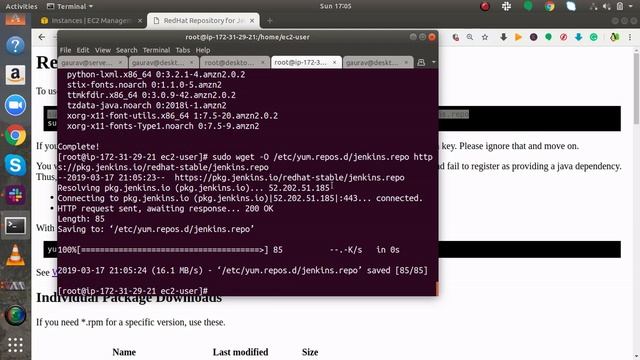Close the root@ip-172-3 terminal tab
The height and width of the screenshot is (360, 640).
(334, 62)
